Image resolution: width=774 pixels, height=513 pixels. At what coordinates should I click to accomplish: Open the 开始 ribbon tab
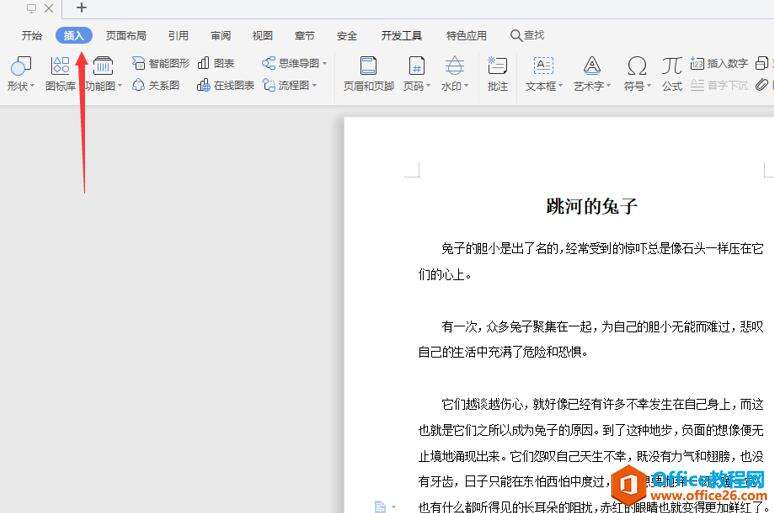pyautogui.click(x=32, y=36)
